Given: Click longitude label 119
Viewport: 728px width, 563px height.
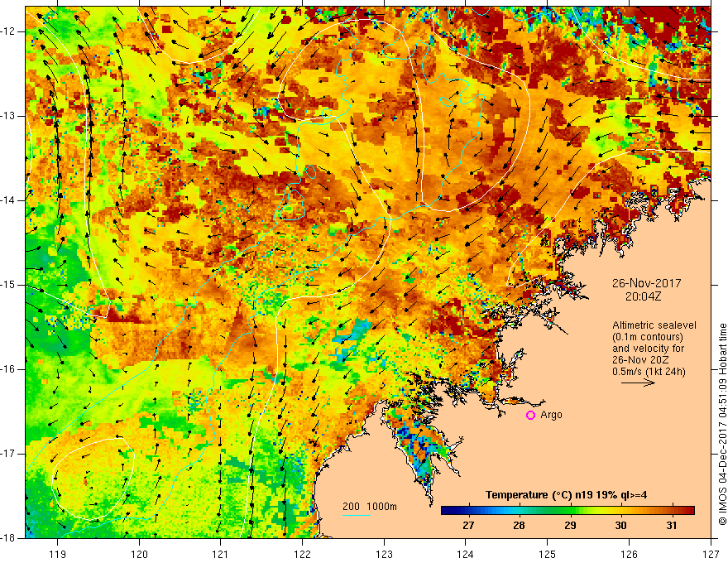Looking at the screenshot, I should point(58,554).
